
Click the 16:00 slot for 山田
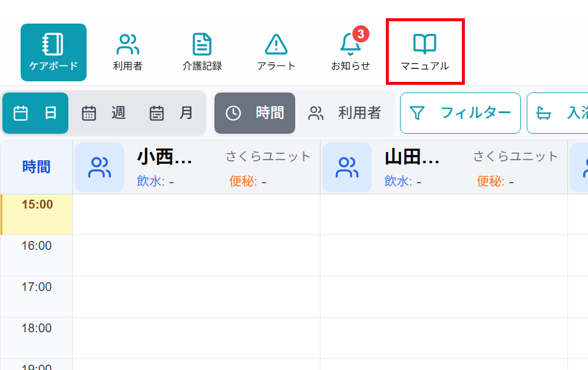coord(444,255)
